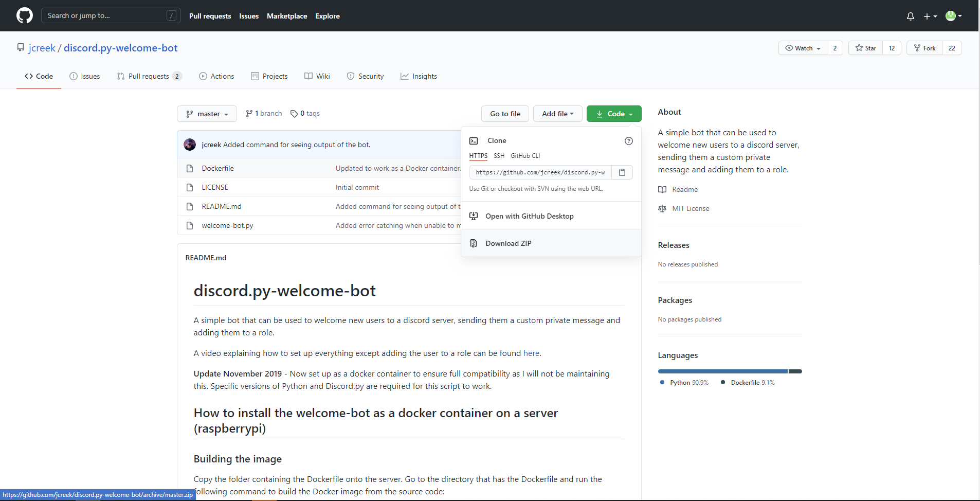Expand the Add file dropdown

558,114
